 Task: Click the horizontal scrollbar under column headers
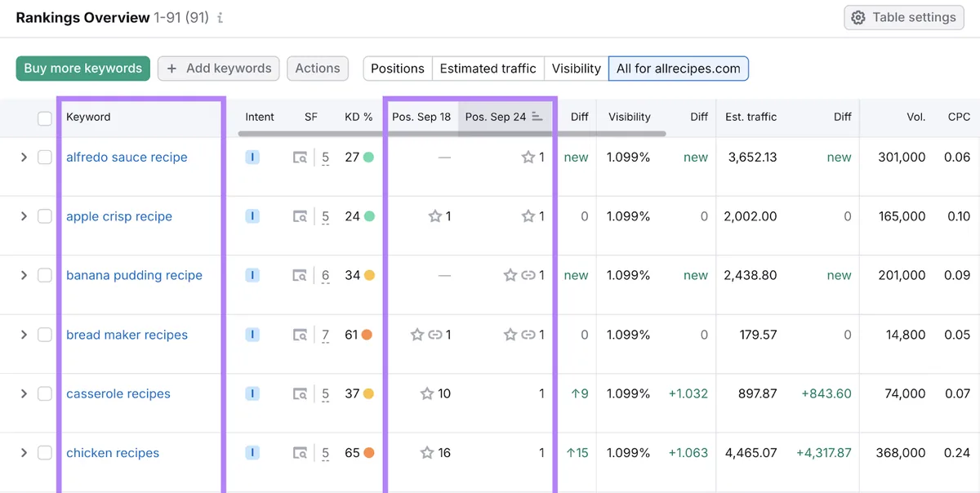[x=452, y=133]
